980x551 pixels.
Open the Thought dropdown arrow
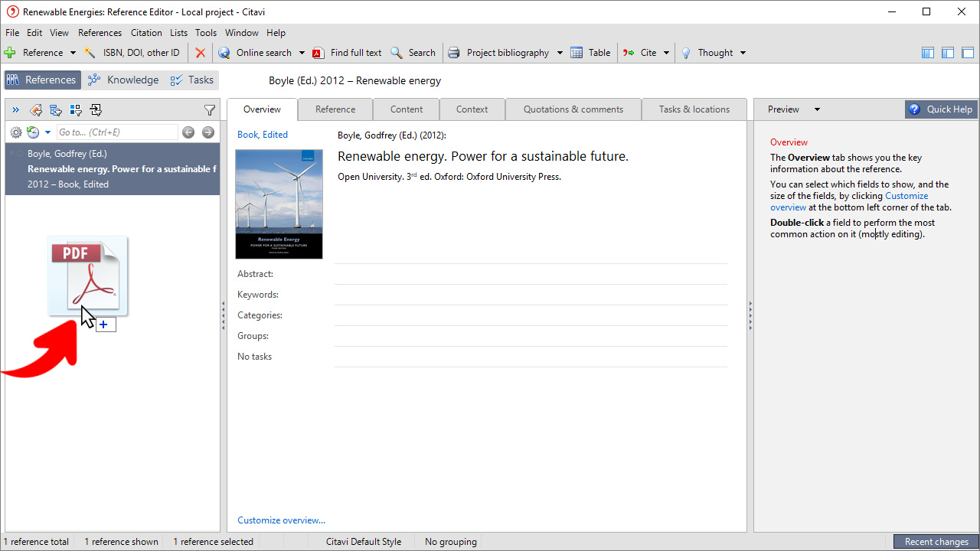743,53
